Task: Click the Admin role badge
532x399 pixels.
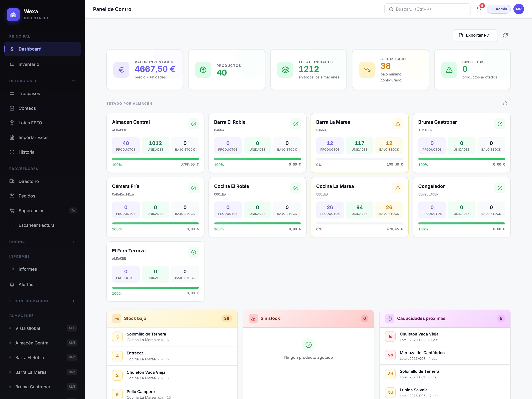Action: pos(499,9)
